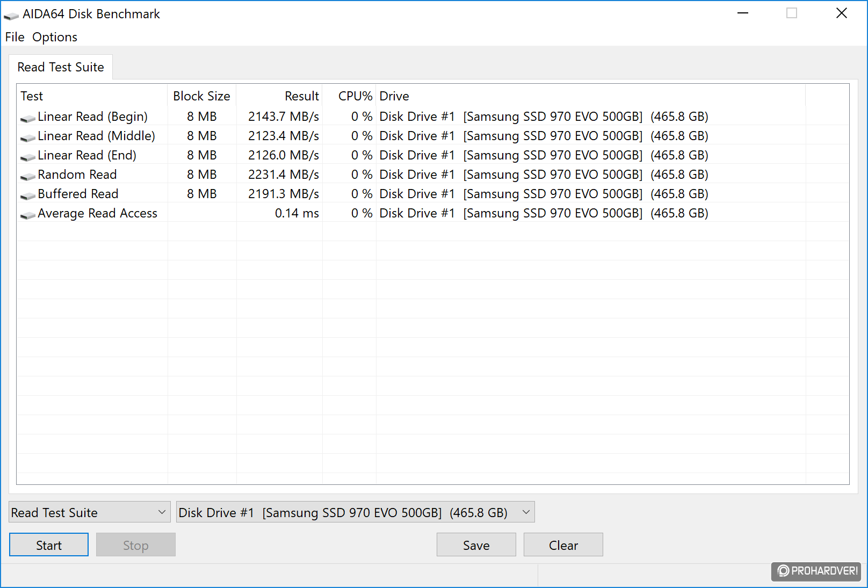Sort by the Result column header
This screenshot has height=588, width=868.
(279, 96)
